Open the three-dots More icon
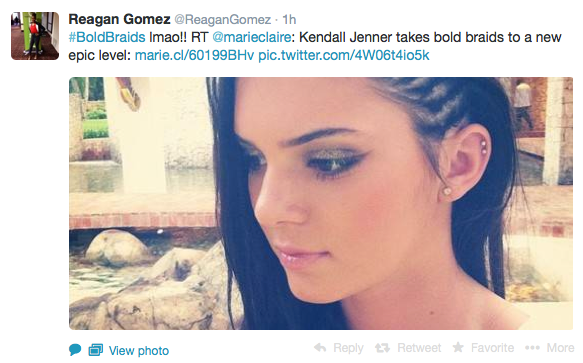 pyautogui.click(x=532, y=348)
